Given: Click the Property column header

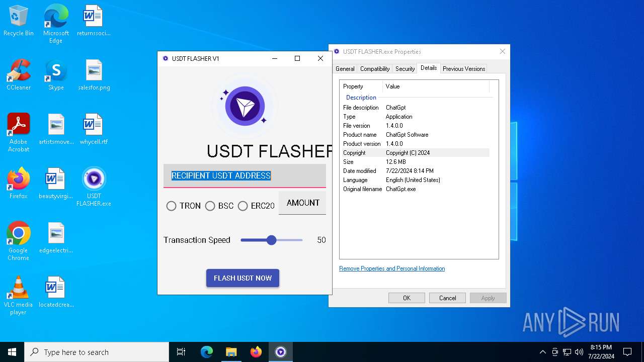Looking at the screenshot, I should click(x=361, y=86).
